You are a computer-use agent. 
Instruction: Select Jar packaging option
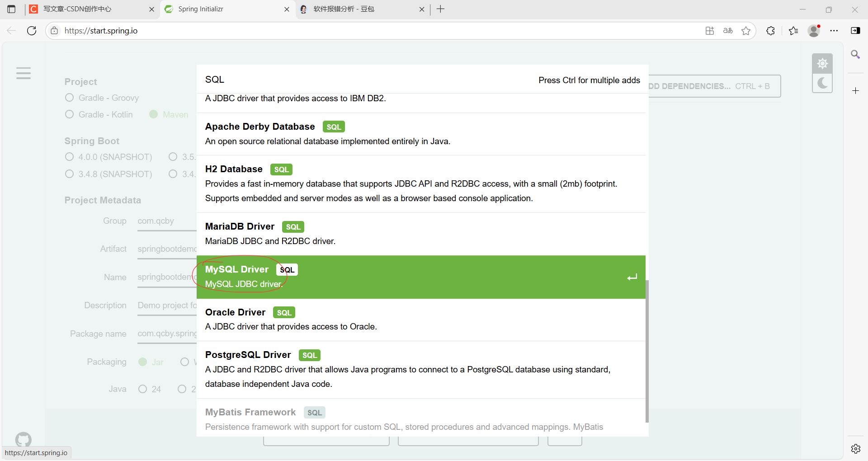click(151, 362)
